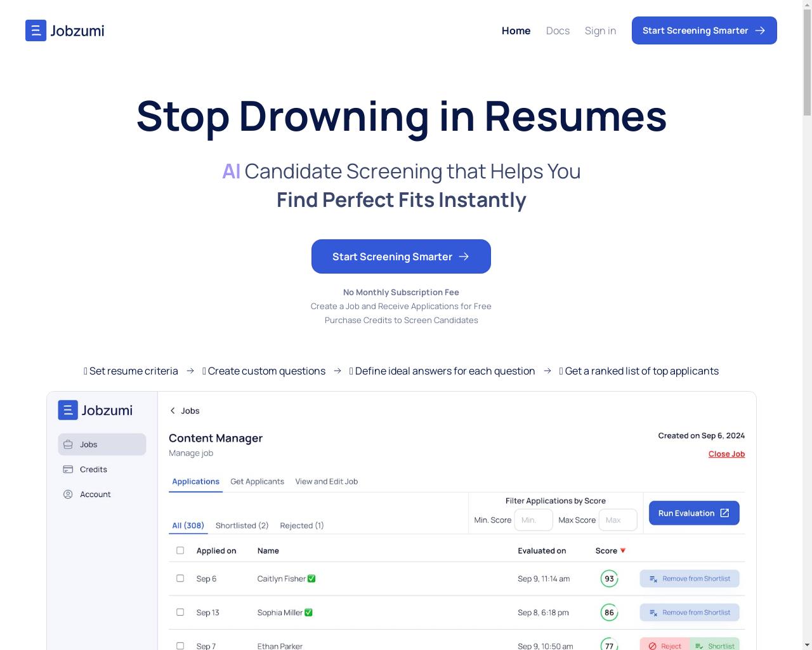Image resolution: width=812 pixels, height=650 pixels.
Task: Click Sep 8, 6:18 pm evaluation date
Action: point(543,613)
